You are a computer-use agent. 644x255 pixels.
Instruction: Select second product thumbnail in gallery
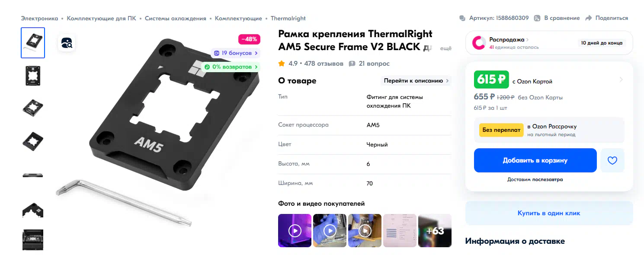[x=33, y=76]
